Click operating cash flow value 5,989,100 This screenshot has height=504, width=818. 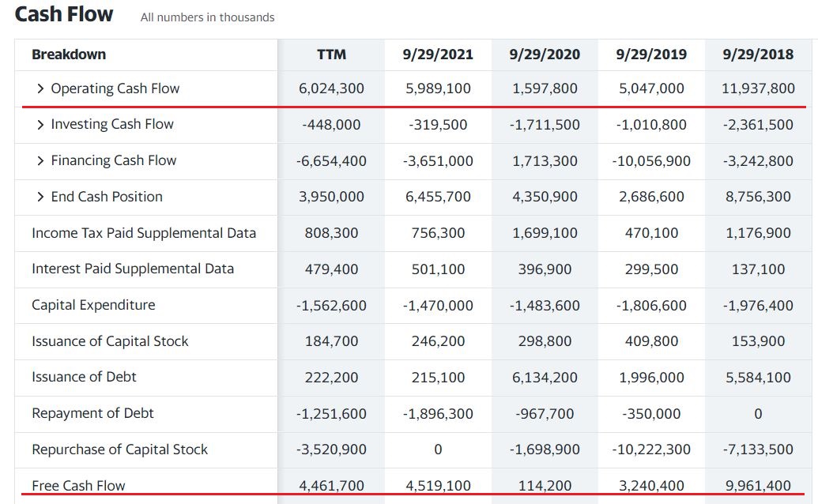(438, 88)
